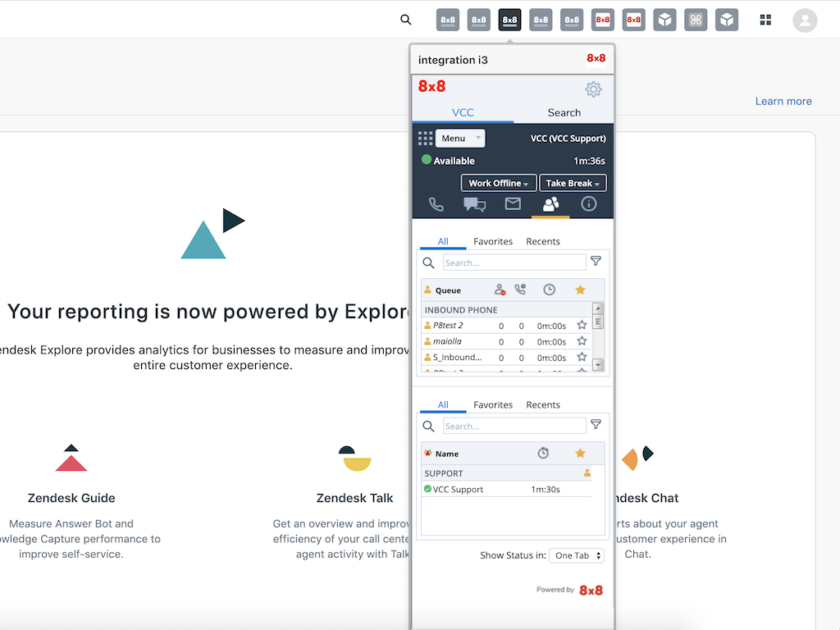The width and height of the screenshot is (840, 630).
Task: Open the phone tab icon
Action: click(436, 205)
